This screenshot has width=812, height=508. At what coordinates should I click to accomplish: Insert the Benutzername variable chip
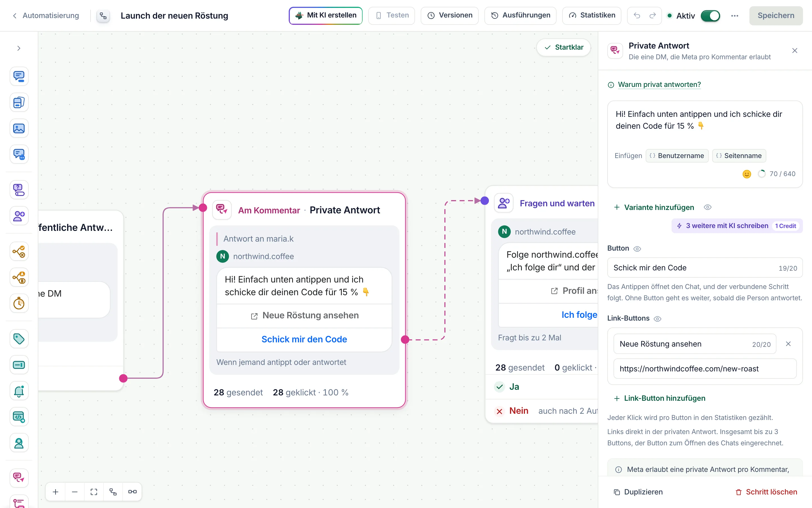(x=677, y=156)
